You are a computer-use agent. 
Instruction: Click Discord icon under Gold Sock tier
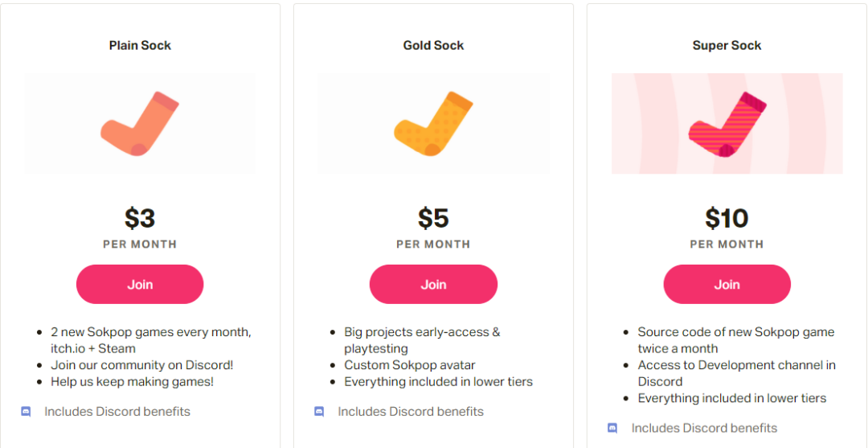pos(319,412)
